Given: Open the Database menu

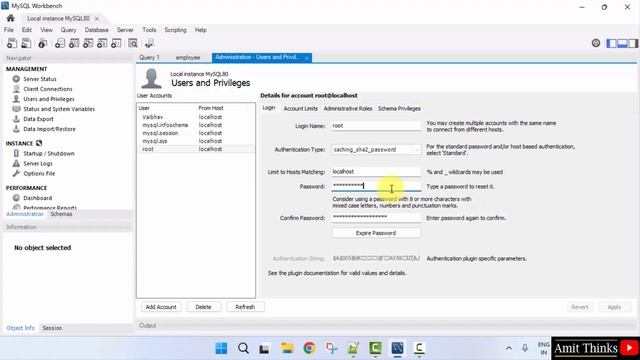Looking at the screenshot, I should (96, 30).
